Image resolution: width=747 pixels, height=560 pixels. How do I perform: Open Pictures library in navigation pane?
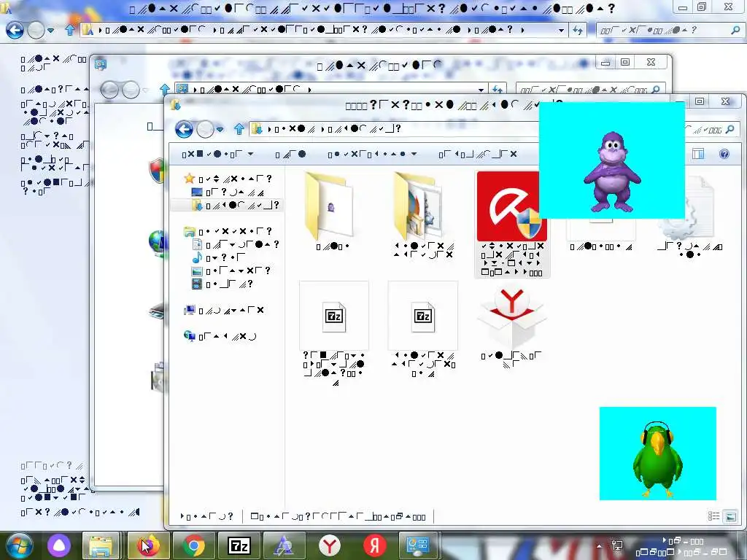coord(231,271)
